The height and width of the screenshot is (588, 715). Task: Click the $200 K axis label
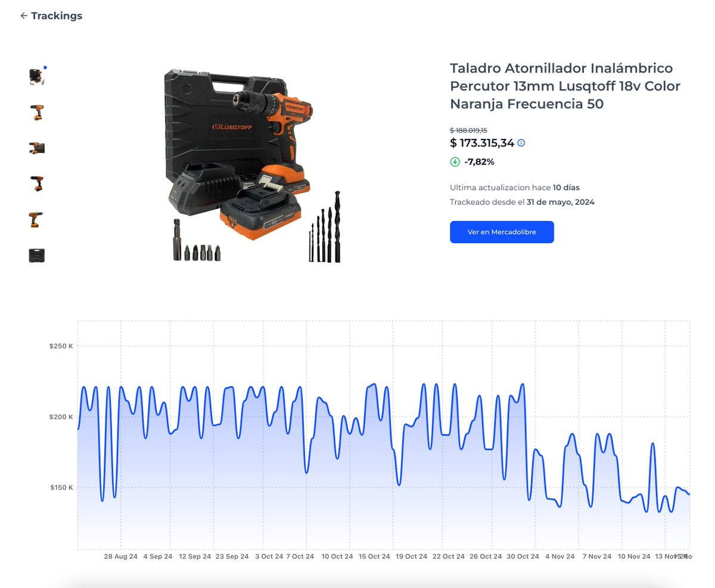click(x=61, y=417)
